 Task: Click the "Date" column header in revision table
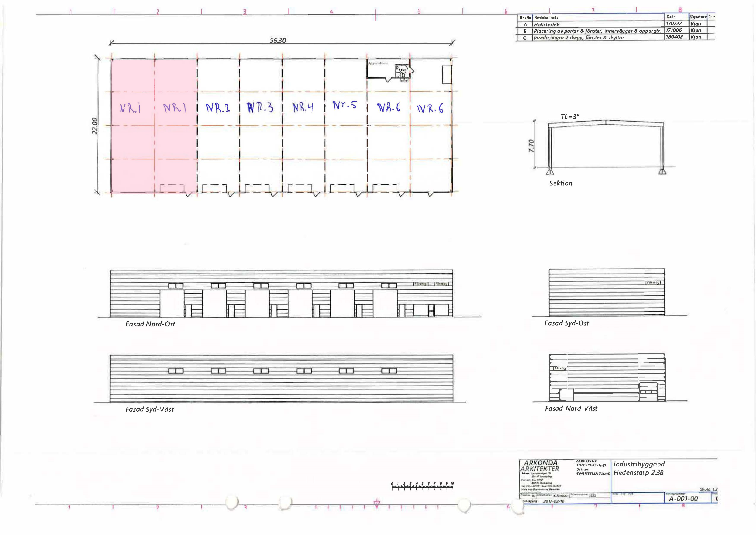point(671,17)
